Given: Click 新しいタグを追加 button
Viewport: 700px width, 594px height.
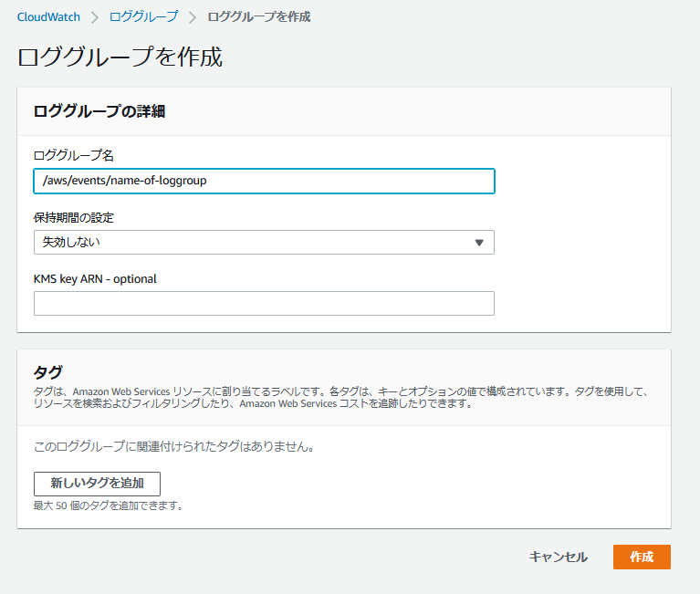Looking at the screenshot, I should click(x=97, y=484).
